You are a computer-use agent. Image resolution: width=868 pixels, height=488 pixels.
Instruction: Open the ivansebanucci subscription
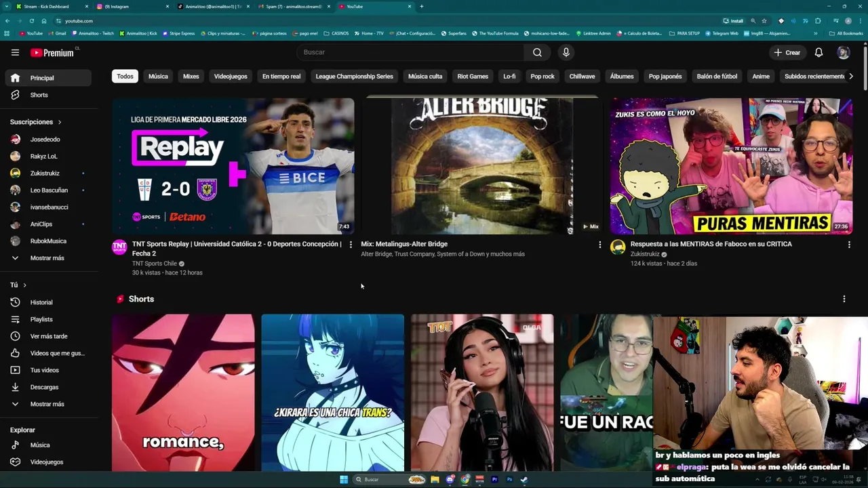click(48, 207)
